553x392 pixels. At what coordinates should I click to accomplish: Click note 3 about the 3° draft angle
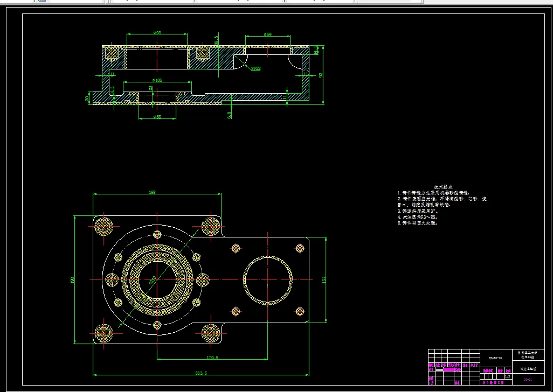point(418,211)
